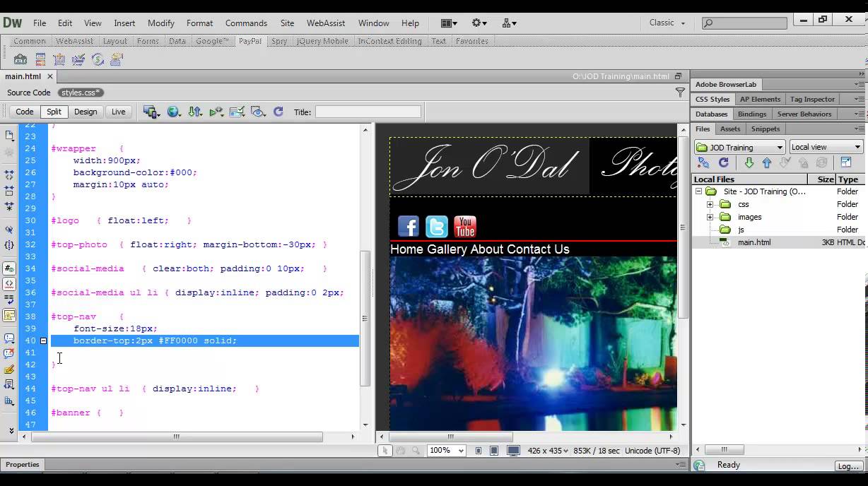Open the zoom level 100% dropdown
This screenshot has width=868, height=486.
coord(447,451)
